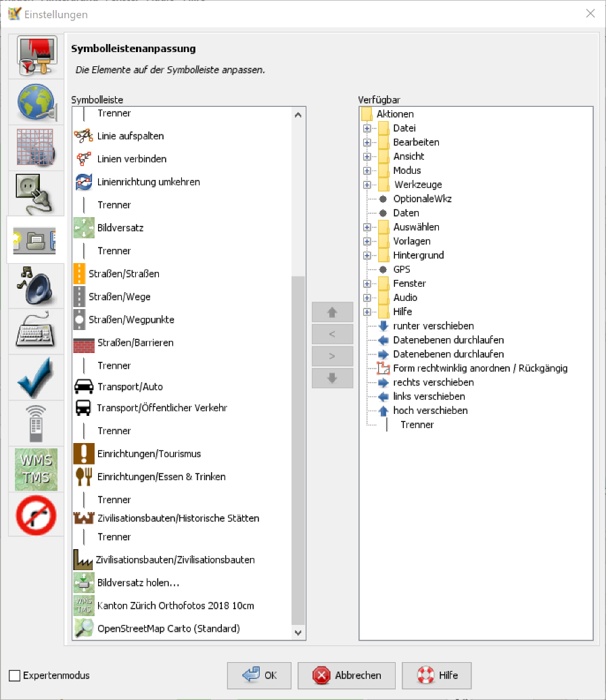The width and height of the screenshot is (606, 700).
Task: Click the paintbrush screen settings icon
Action: tap(35, 57)
